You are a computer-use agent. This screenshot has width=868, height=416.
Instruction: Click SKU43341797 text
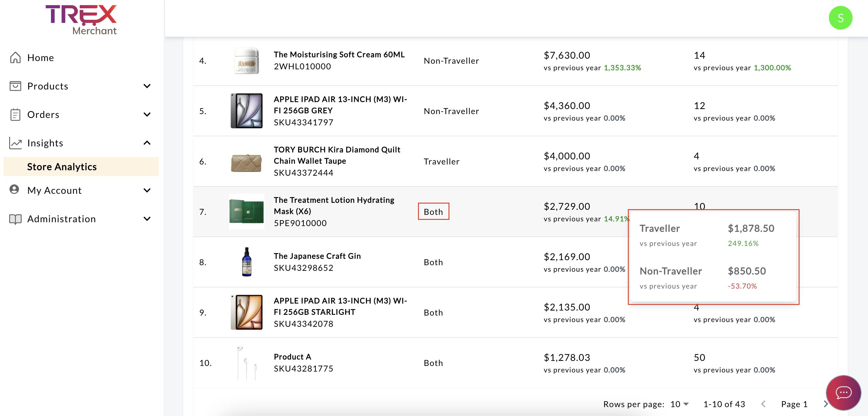pos(303,122)
